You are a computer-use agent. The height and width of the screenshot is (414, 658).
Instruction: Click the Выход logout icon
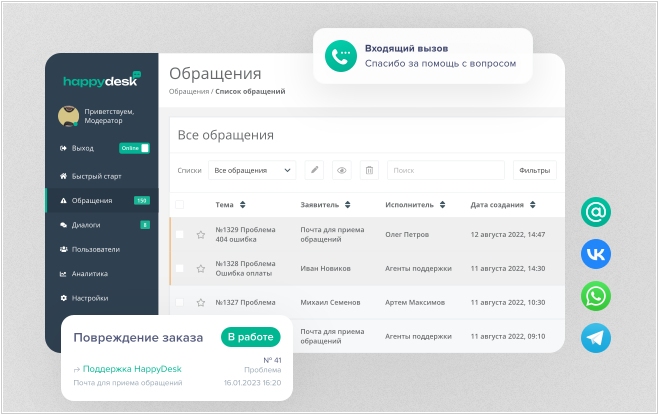(x=63, y=148)
